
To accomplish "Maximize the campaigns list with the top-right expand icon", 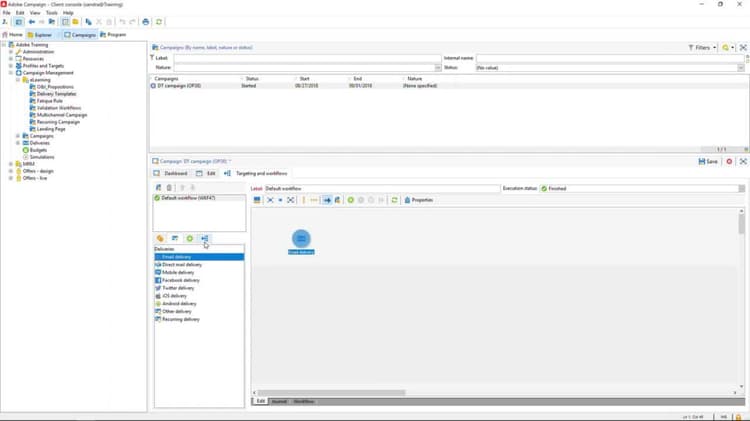I will click(743, 48).
